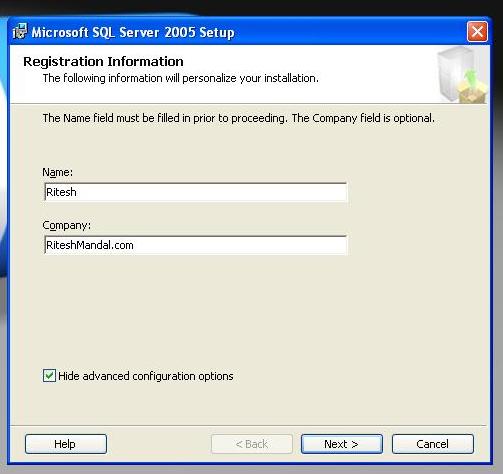Click the setup installer icon in title bar
The height and width of the screenshot is (474, 503).
click(x=19, y=32)
